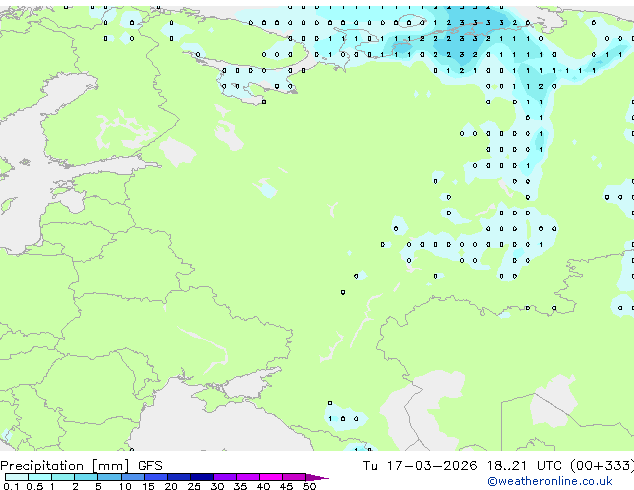
Task: Click the '50' legend scale label
Action: pyautogui.click(x=309, y=486)
